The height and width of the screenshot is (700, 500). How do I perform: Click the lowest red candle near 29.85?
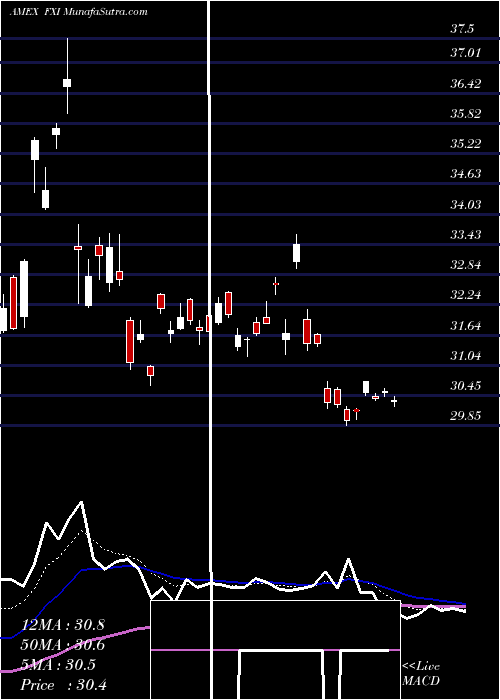pyautogui.click(x=346, y=415)
